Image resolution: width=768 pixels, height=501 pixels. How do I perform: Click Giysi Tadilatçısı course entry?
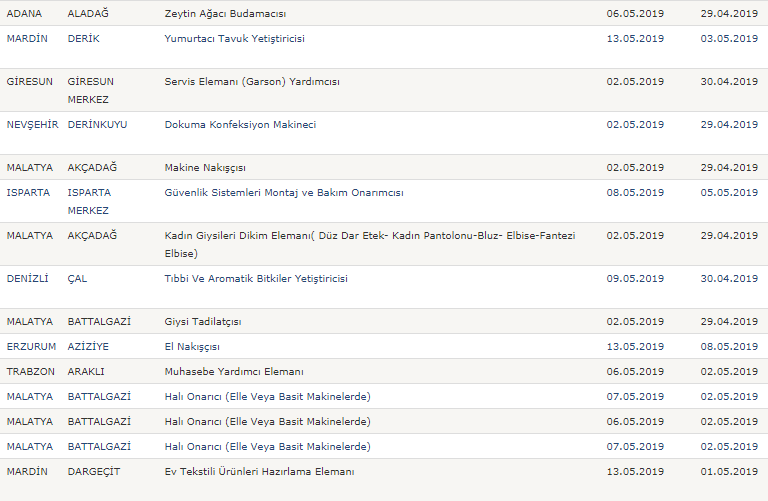coord(203,322)
